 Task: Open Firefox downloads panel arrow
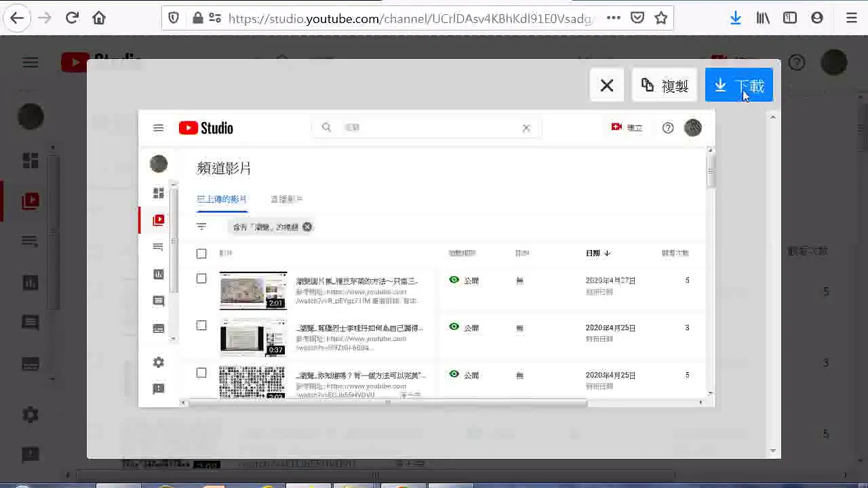736,18
